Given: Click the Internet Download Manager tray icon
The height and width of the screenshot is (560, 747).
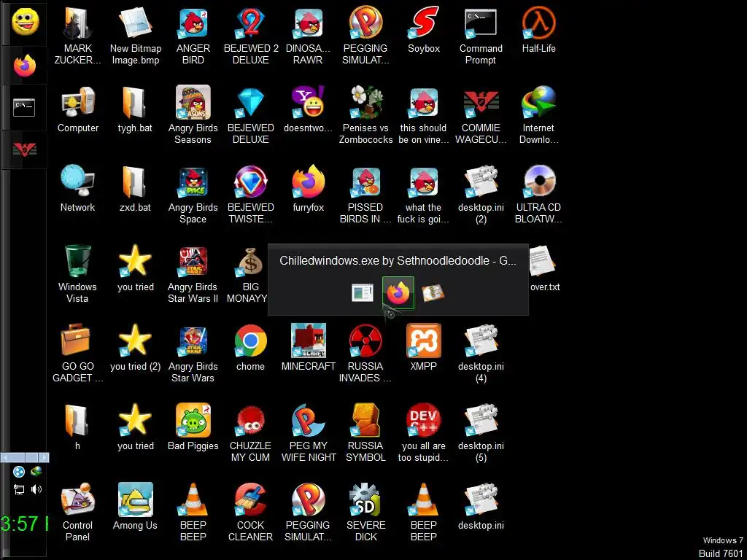Looking at the screenshot, I should [36, 472].
